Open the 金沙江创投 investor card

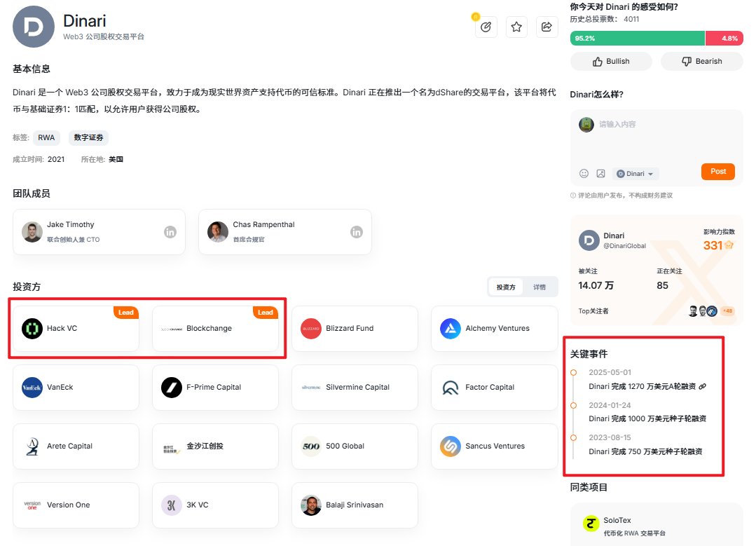click(216, 446)
